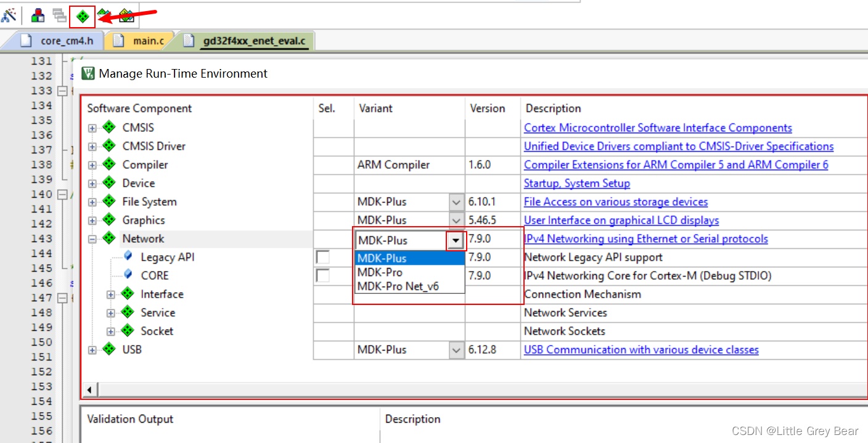Tick the Network CORE checkbox
The width and height of the screenshot is (868, 443).
pos(322,275)
